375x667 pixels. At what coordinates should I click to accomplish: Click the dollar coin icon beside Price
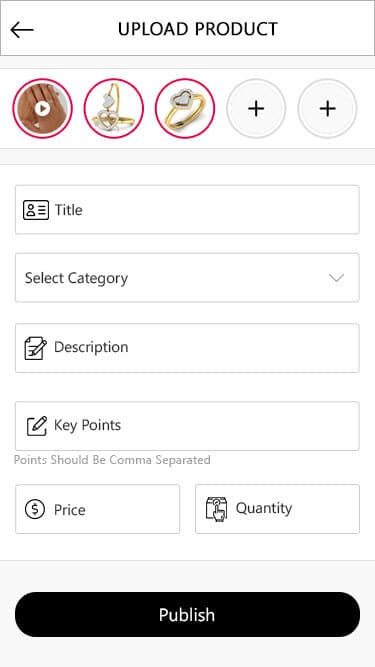pos(34,509)
